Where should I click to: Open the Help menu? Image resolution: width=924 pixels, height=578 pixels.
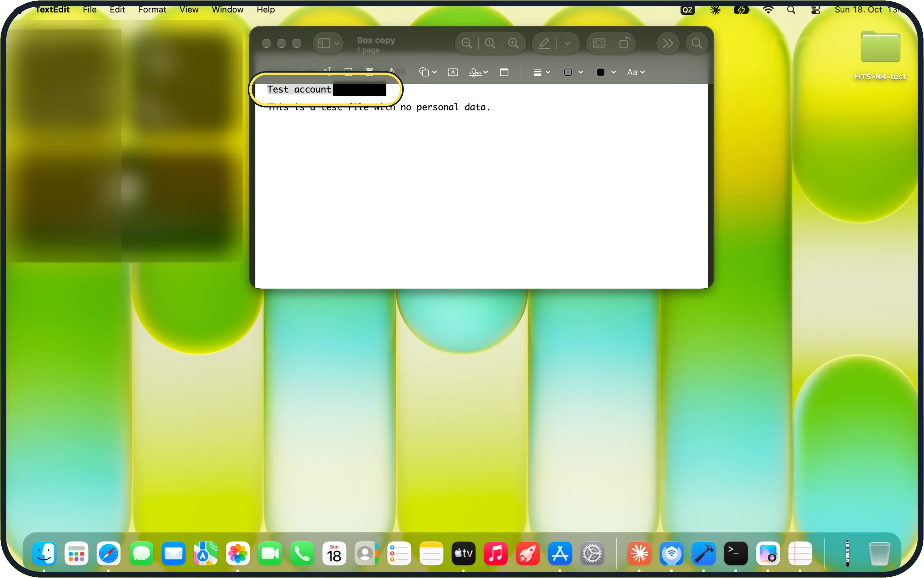click(x=266, y=10)
